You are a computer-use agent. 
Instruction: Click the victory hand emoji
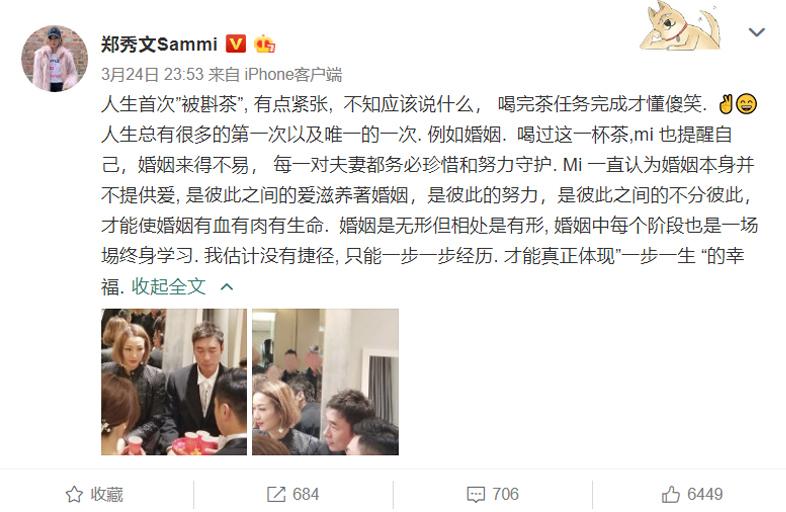(725, 104)
